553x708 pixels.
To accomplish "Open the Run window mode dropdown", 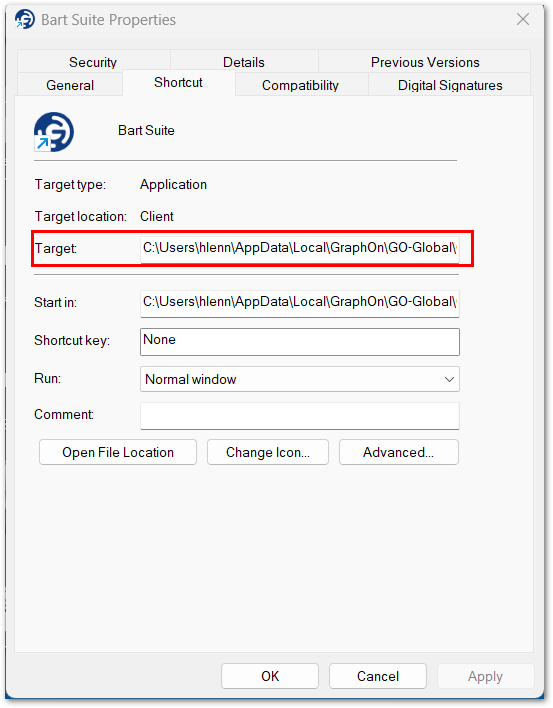I will point(300,379).
